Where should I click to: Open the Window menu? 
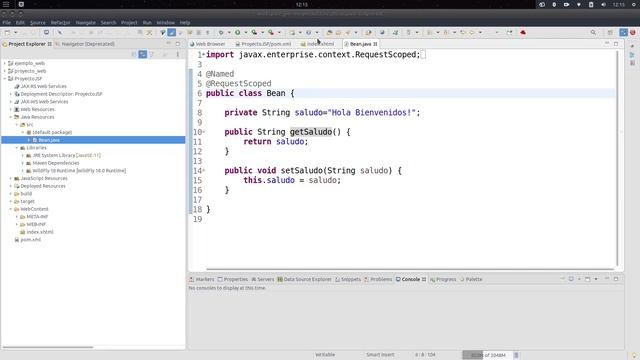(x=165, y=22)
